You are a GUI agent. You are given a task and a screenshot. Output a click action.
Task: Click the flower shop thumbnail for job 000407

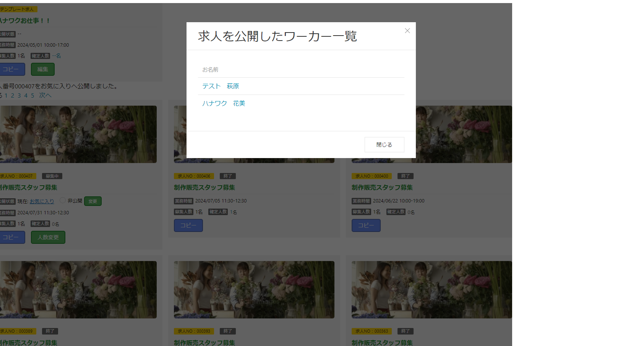78,134
